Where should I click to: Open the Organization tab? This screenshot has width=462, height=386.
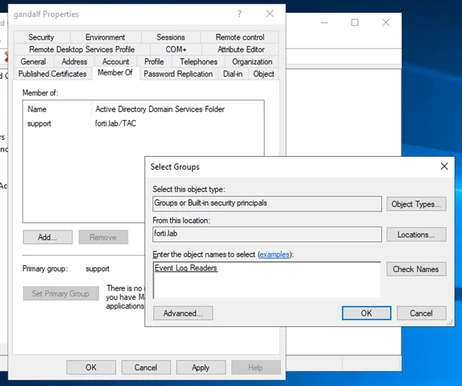252,62
